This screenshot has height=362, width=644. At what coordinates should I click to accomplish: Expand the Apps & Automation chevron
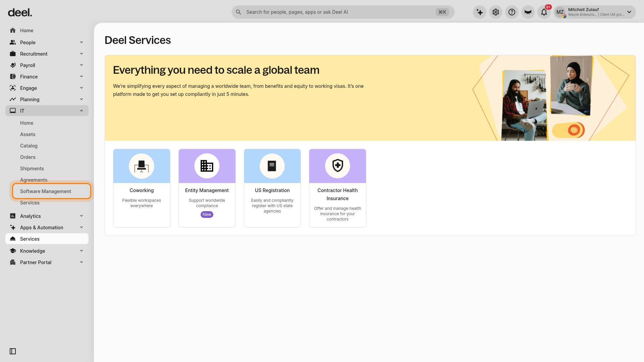tap(82, 227)
